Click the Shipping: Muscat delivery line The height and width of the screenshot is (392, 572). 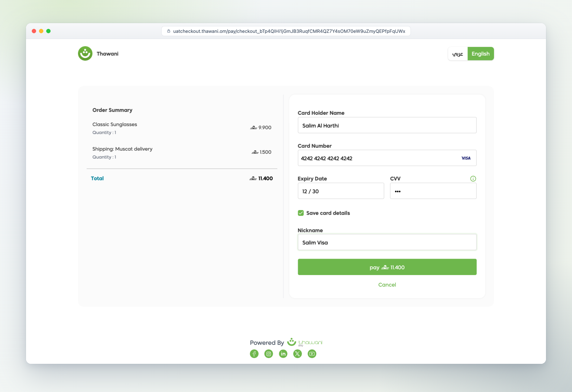pyautogui.click(x=122, y=149)
